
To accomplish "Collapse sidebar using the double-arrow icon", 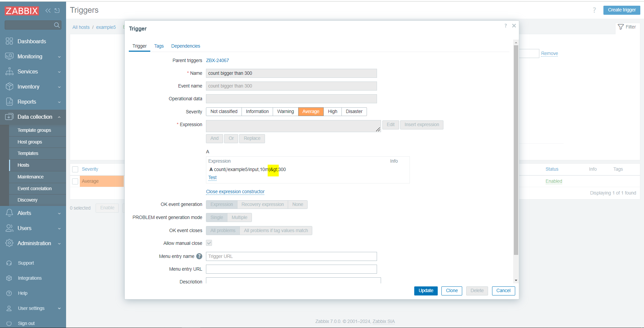I will pyautogui.click(x=48, y=11).
